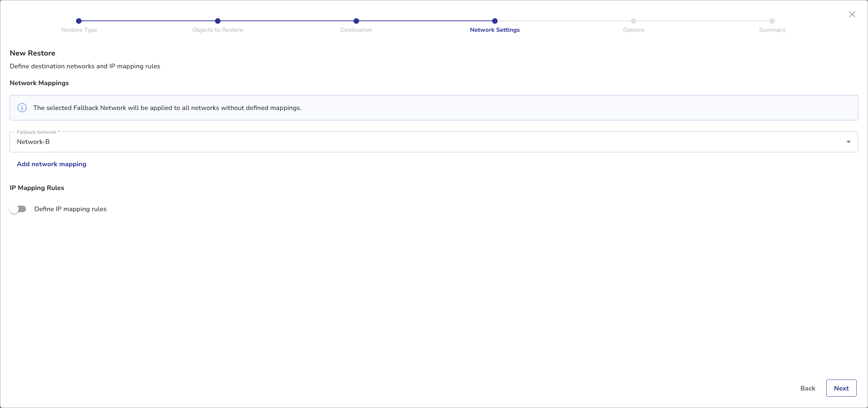The image size is (868, 408).
Task: Open the Summary step label
Action: coord(772,30)
